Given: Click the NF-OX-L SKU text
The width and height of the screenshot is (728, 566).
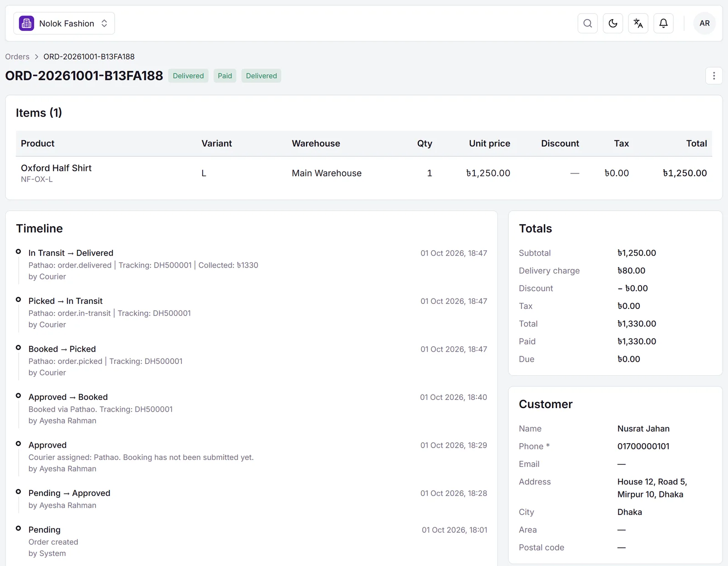Looking at the screenshot, I should coord(37,179).
